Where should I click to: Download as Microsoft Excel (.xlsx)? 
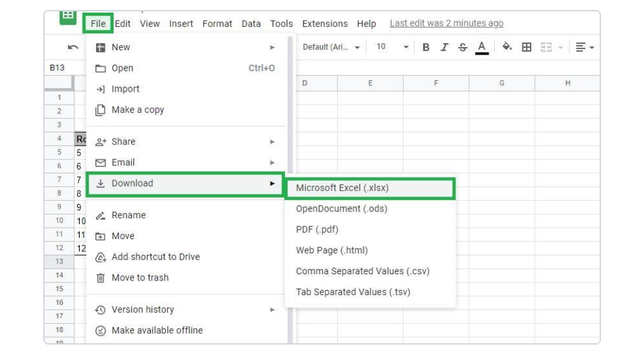pos(370,188)
